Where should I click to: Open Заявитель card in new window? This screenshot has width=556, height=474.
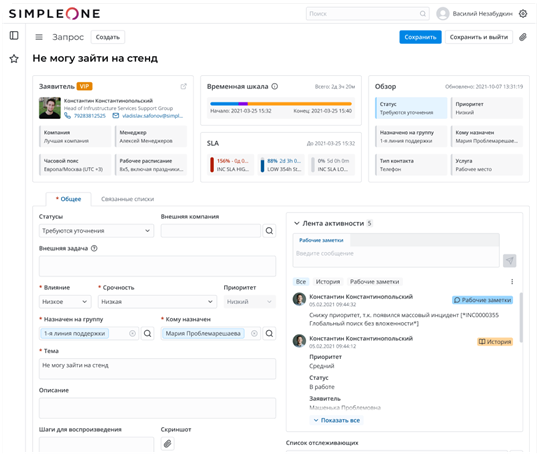(183, 86)
